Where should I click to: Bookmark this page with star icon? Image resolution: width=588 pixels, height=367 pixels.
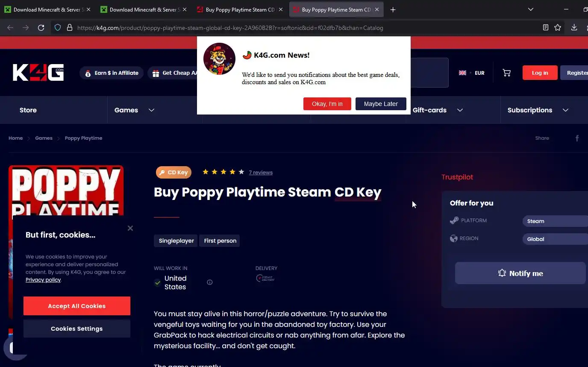558,27
